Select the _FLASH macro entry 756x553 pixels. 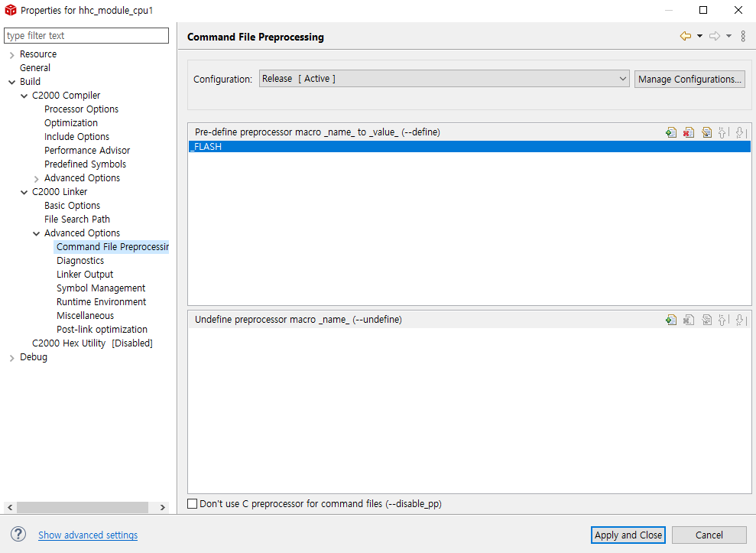pyautogui.click(x=469, y=147)
